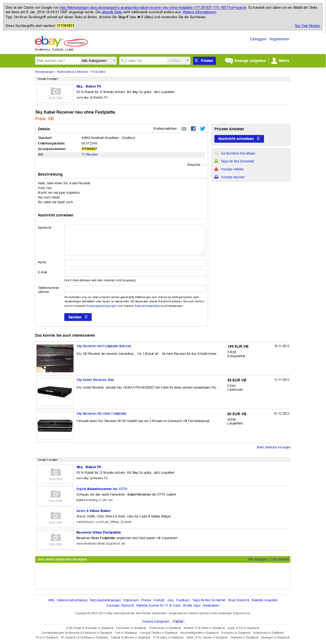Share listing on Twitter bird icon

202,129
